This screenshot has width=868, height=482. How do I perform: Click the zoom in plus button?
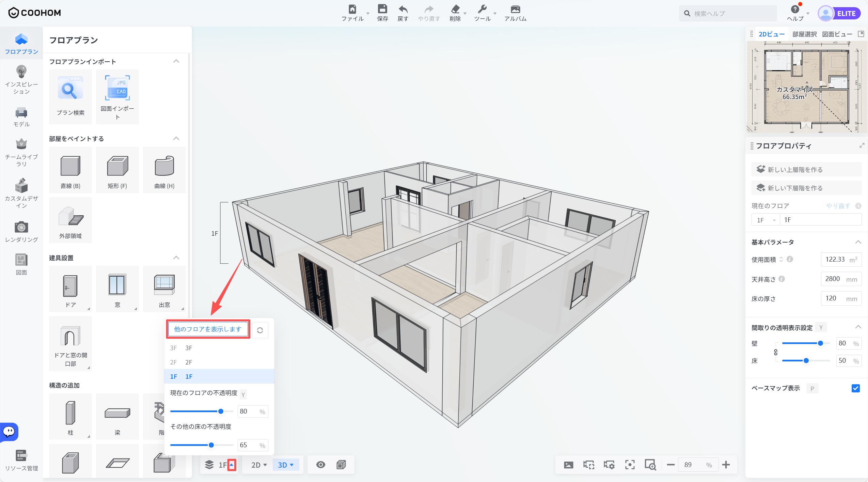click(x=726, y=465)
